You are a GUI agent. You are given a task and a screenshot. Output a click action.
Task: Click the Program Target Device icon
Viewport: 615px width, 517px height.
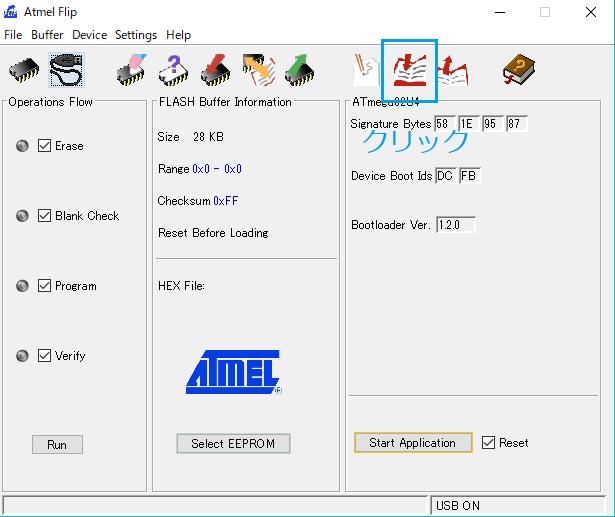point(215,70)
